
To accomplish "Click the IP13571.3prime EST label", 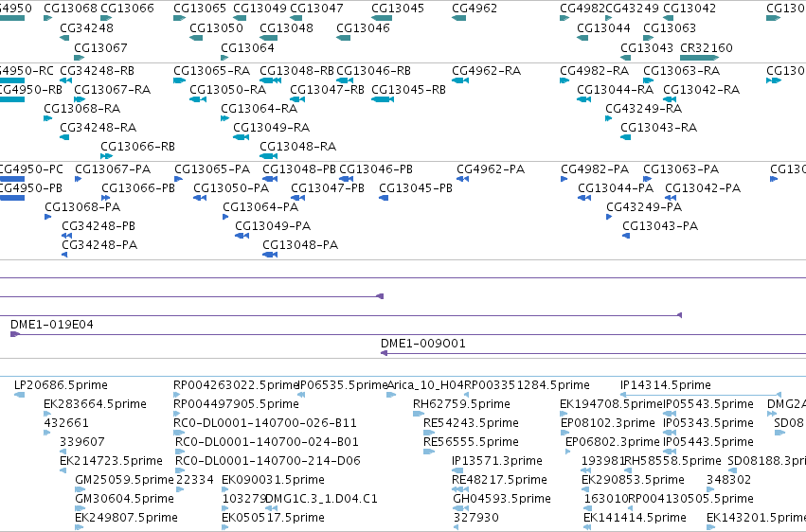I will pyautogui.click(x=497, y=461).
